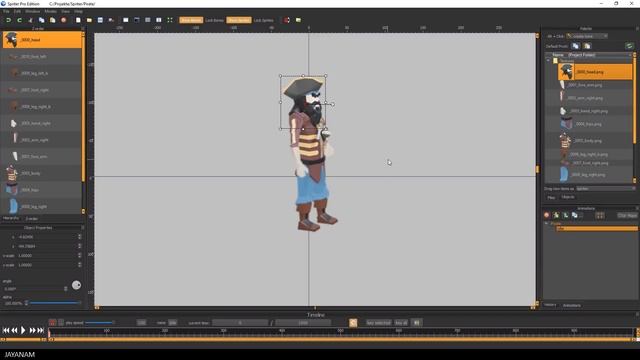Toggle the orange loop icon in timeline
This screenshot has width=640, height=360.
pyautogui.click(x=353, y=323)
